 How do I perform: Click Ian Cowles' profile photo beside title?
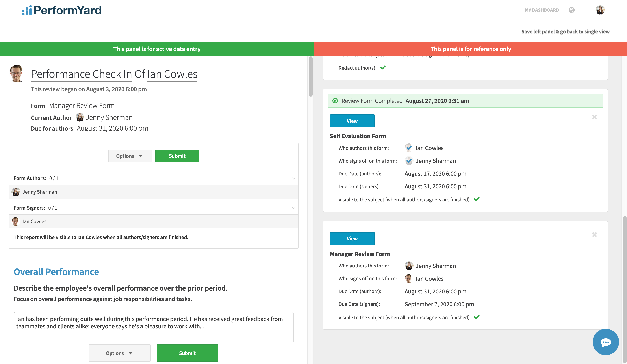(17, 74)
